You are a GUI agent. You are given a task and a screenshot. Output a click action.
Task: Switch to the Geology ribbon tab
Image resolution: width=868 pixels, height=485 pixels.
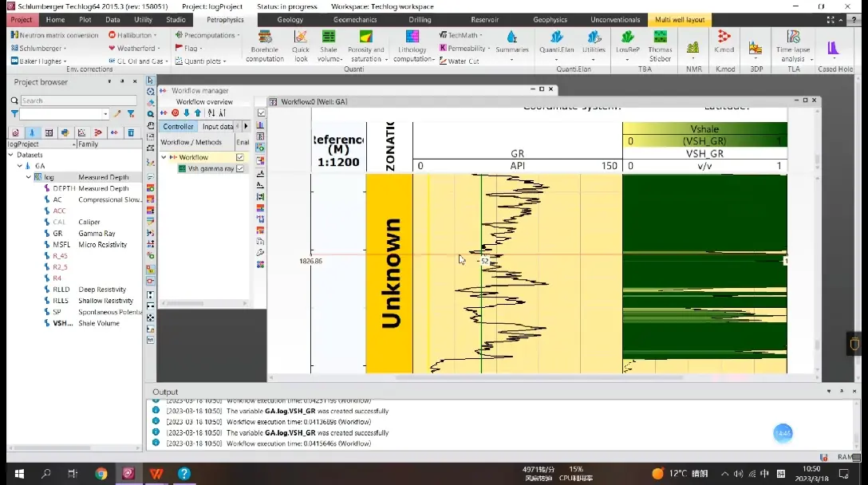point(290,20)
